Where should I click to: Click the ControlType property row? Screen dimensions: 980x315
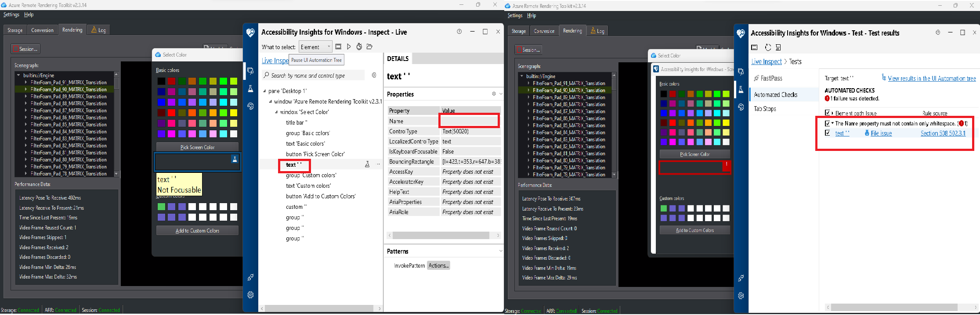(x=444, y=131)
